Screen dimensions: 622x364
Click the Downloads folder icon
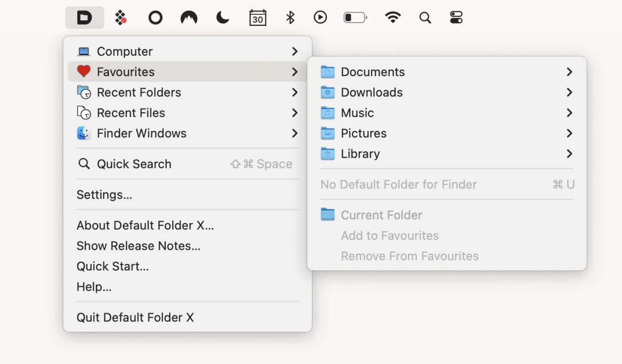328,92
